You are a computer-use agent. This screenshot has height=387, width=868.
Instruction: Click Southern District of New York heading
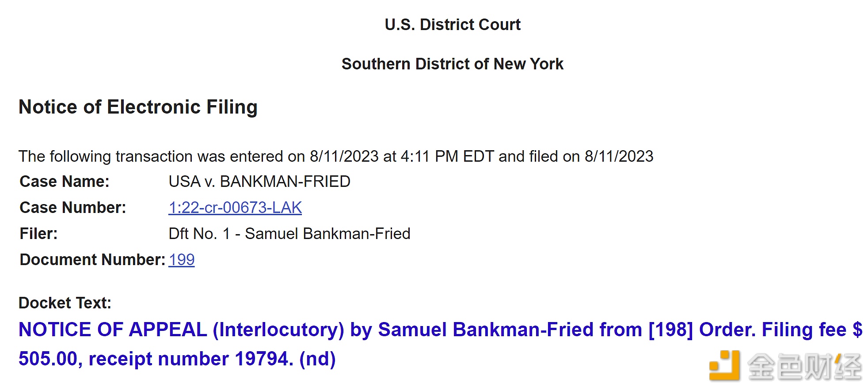(x=453, y=64)
